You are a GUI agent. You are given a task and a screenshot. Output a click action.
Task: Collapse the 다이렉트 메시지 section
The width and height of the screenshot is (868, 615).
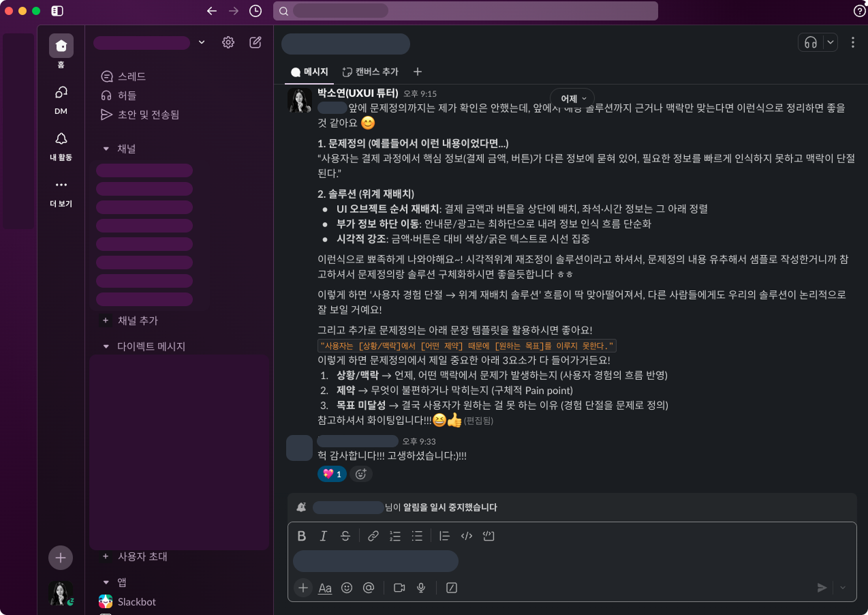point(106,346)
